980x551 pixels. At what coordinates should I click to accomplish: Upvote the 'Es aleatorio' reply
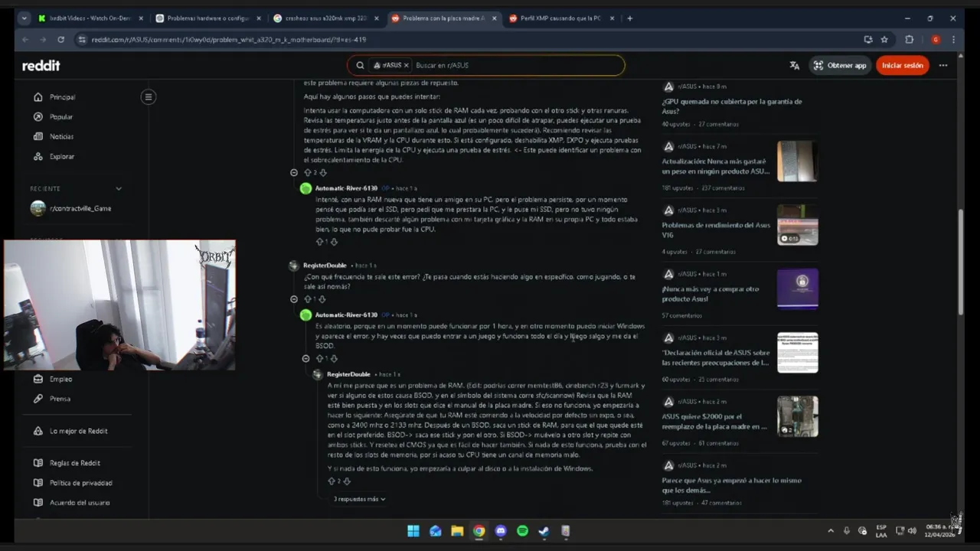coord(319,358)
